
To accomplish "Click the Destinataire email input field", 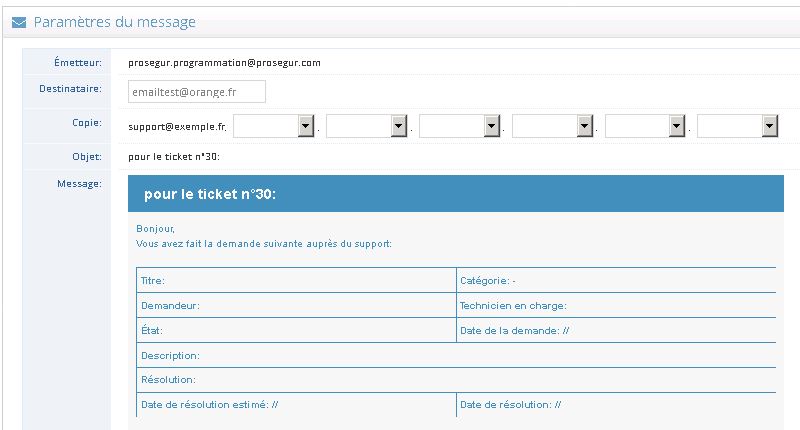I will [197, 92].
